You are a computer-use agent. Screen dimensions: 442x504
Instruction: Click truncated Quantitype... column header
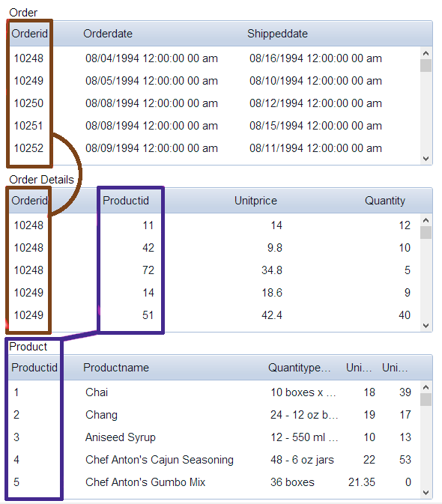click(x=299, y=368)
